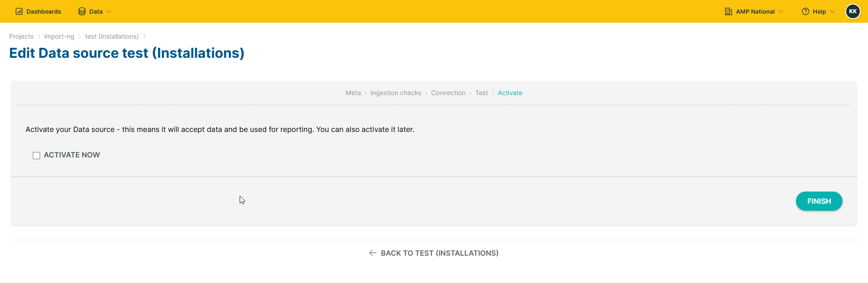Click the Help question mark icon
Viewport: 868px width, 283px height.
(x=806, y=11)
